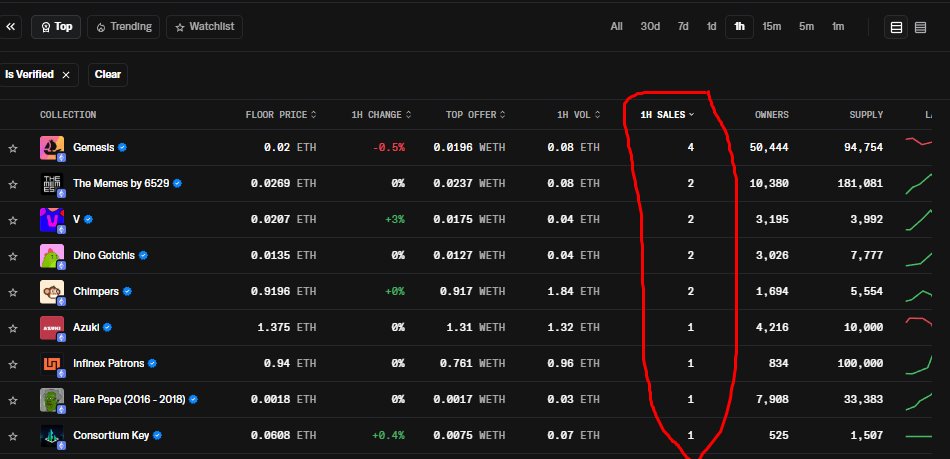Star Infinex Patrons for watchlist
Viewport: 950px width, 459px height.
[x=13, y=364]
